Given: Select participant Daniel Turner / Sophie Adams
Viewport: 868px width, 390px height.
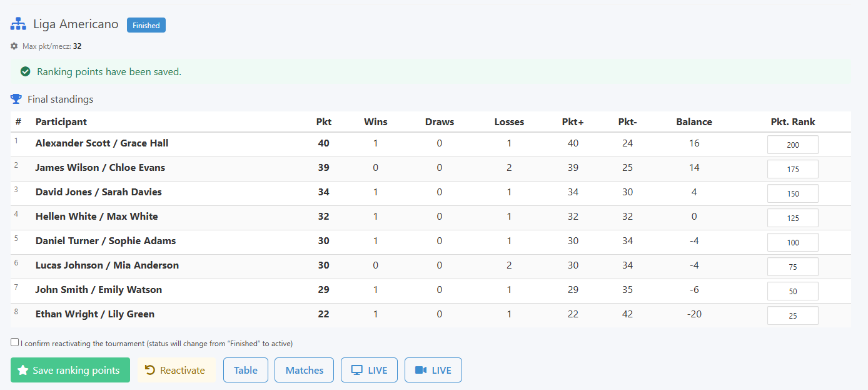Looking at the screenshot, I should (106, 241).
